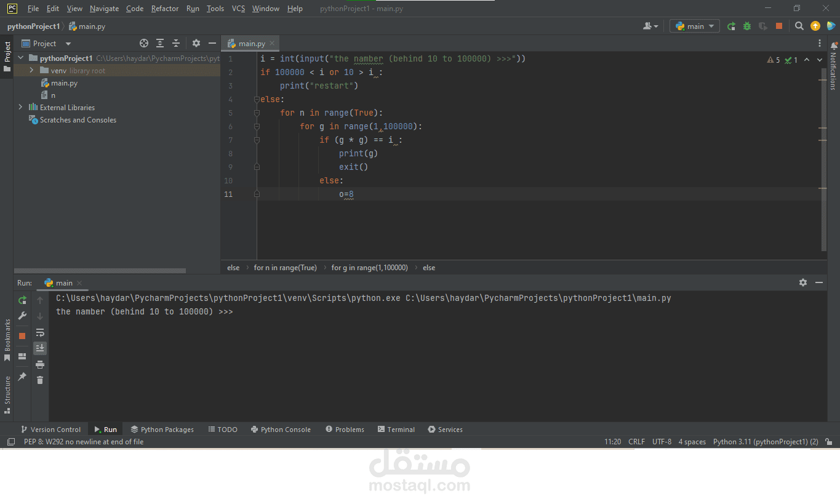840x504 pixels.
Task: Pin the Run tab
Action: click(x=22, y=377)
